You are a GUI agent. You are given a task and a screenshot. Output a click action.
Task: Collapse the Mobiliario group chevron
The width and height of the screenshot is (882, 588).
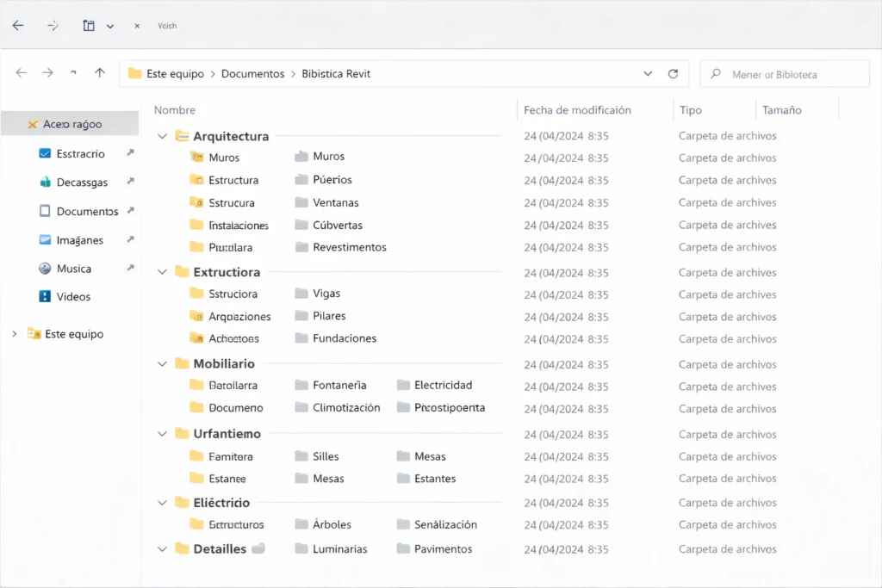(162, 364)
